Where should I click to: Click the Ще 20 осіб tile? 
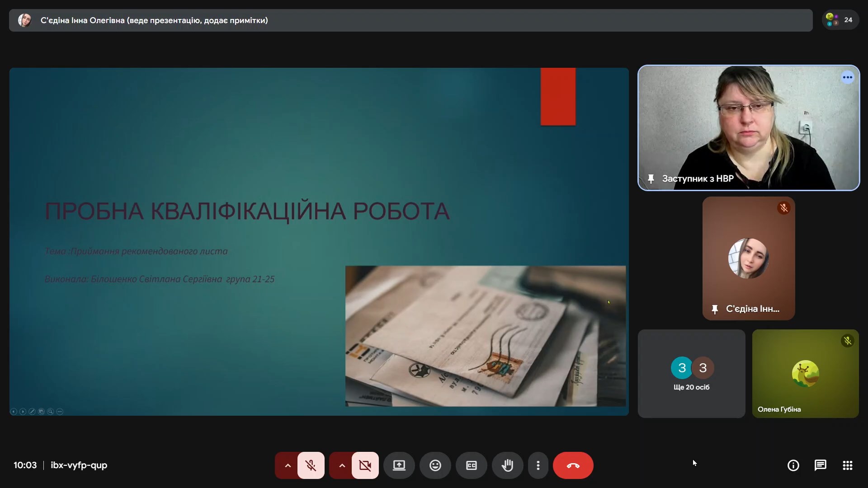tap(691, 374)
